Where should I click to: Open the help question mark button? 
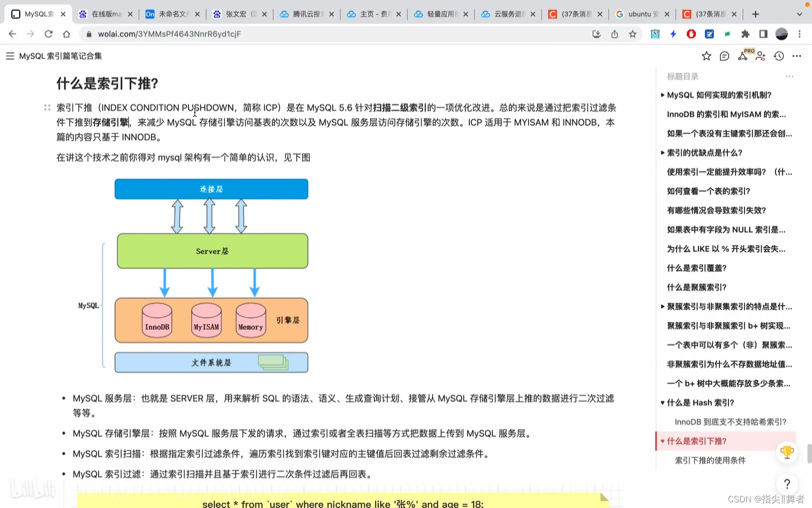tap(787, 484)
